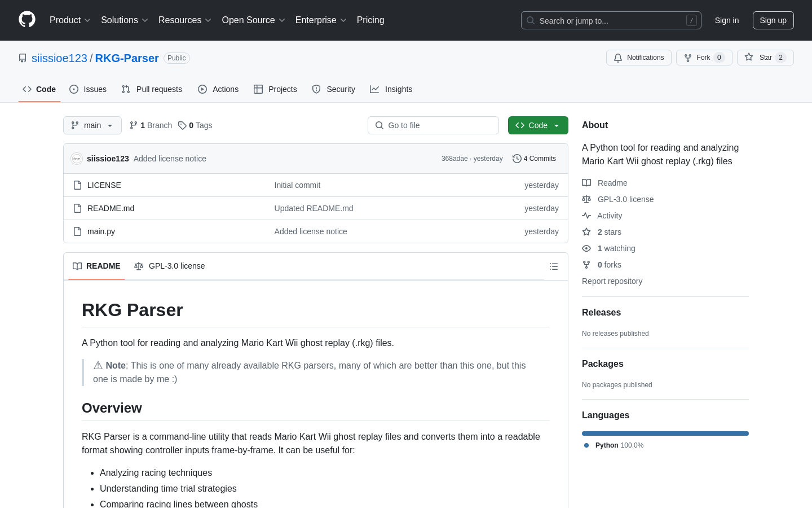Switch to the Issues tab
The height and width of the screenshot is (508, 812).
88,89
